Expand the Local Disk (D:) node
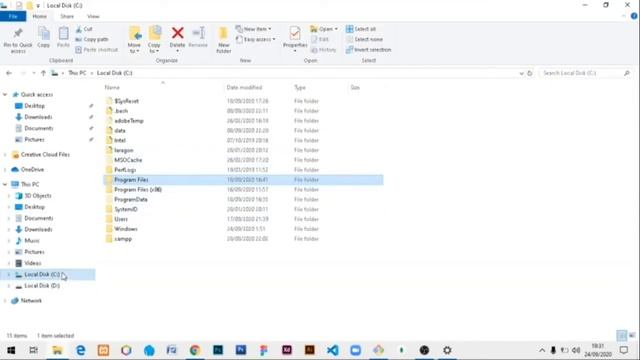640x360 pixels. [9, 286]
